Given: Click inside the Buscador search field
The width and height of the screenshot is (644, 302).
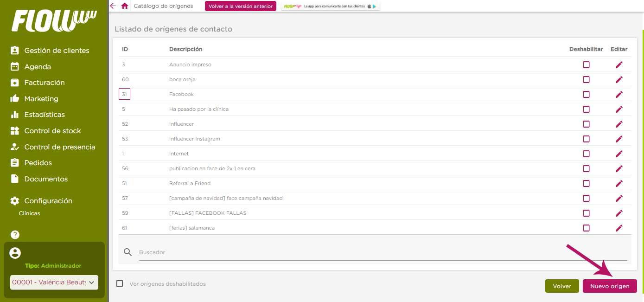Looking at the screenshot, I should pyautogui.click(x=278, y=251).
